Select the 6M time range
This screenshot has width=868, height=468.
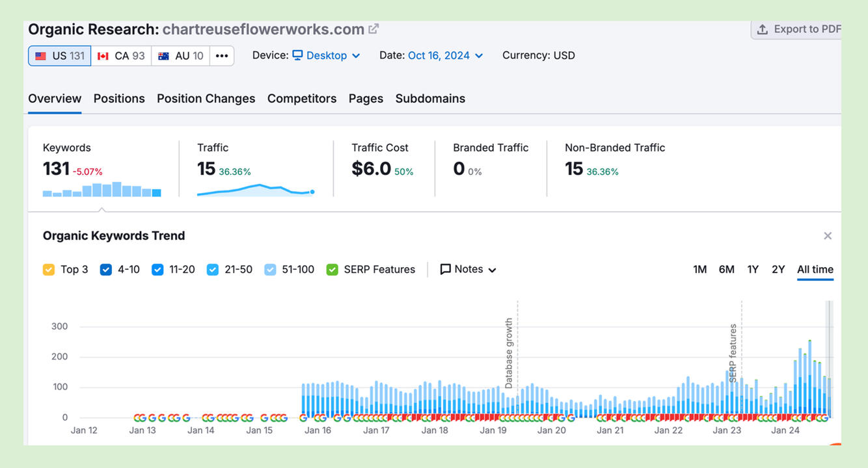[x=726, y=270]
